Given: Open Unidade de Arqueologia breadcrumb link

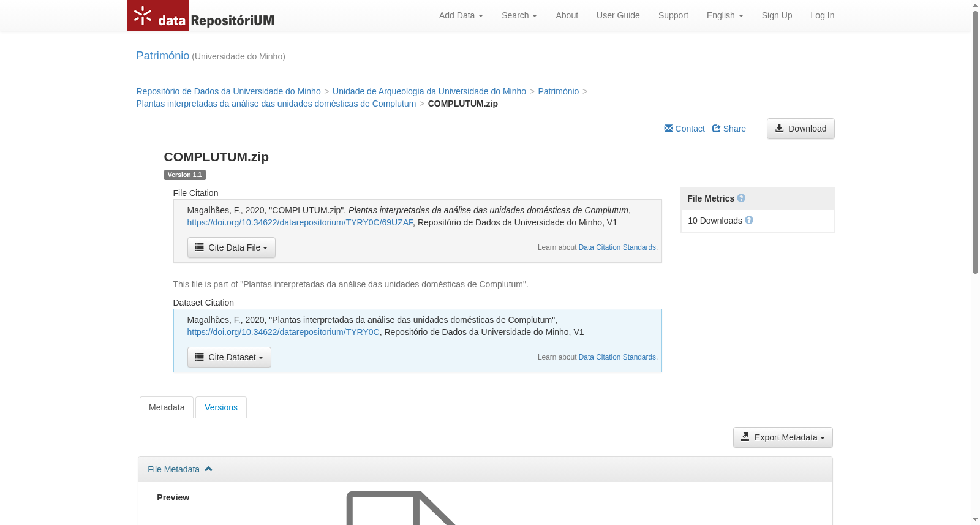Looking at the screenshot, I should pos(429,91).
